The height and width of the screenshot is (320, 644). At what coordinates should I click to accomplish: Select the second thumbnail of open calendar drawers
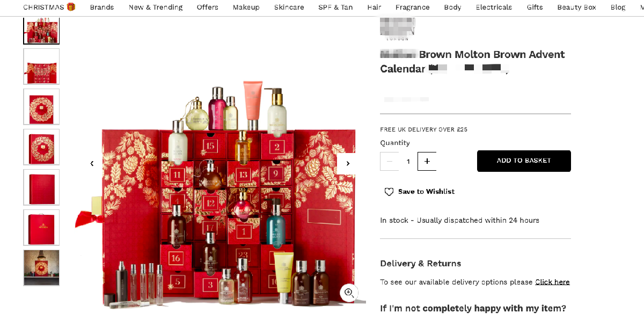(x=41, y=67)
